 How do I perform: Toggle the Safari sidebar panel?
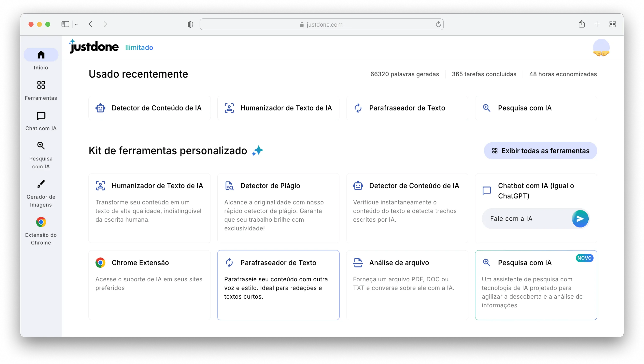[65, 24]
